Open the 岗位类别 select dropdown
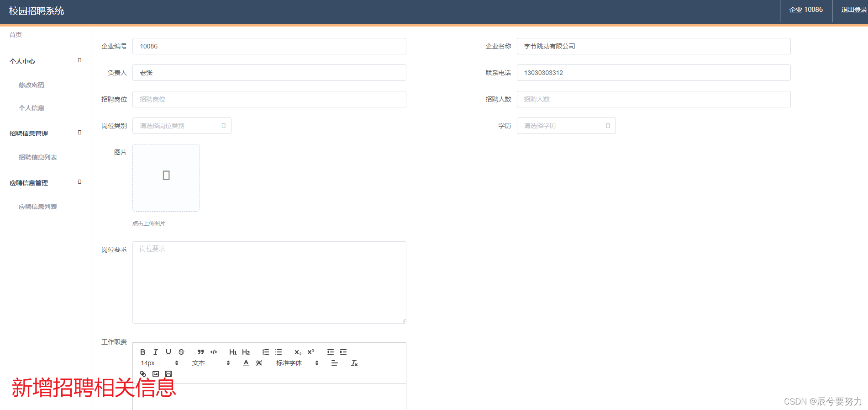 (182, 126)
